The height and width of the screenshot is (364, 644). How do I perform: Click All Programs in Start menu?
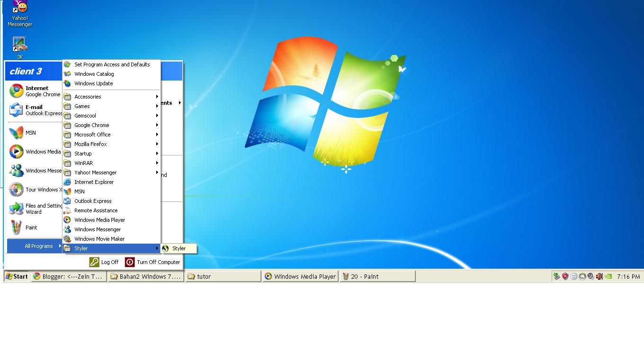[35, 246]
